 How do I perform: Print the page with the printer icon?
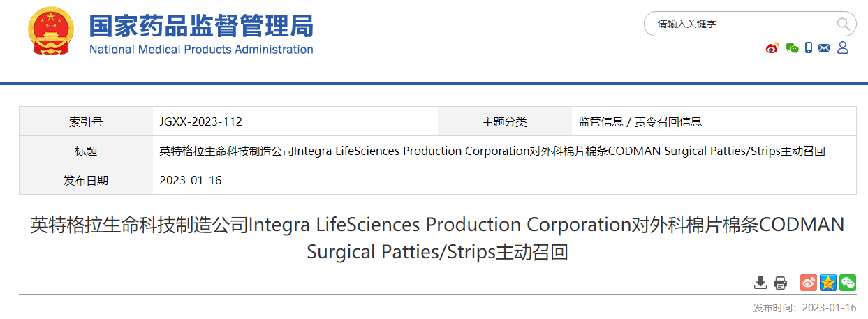click(x=781, y=283)
